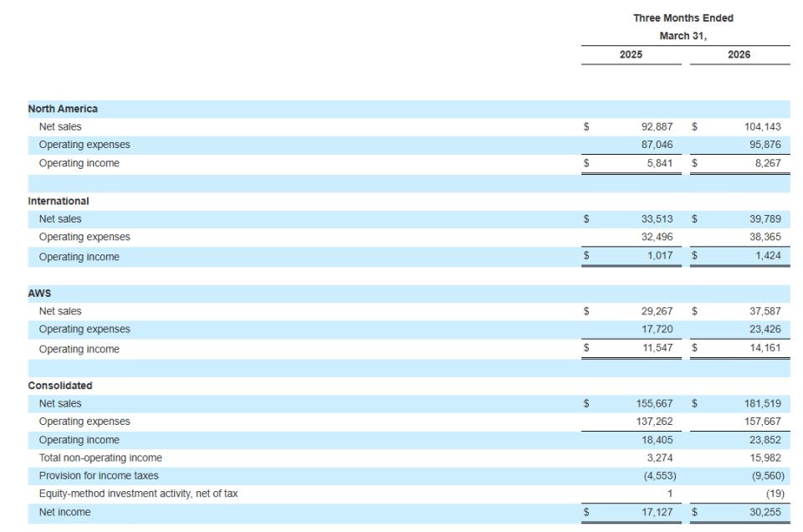Select North America net sales value 104,143
This screenshot has height=532, width=803.
point(763,126)
